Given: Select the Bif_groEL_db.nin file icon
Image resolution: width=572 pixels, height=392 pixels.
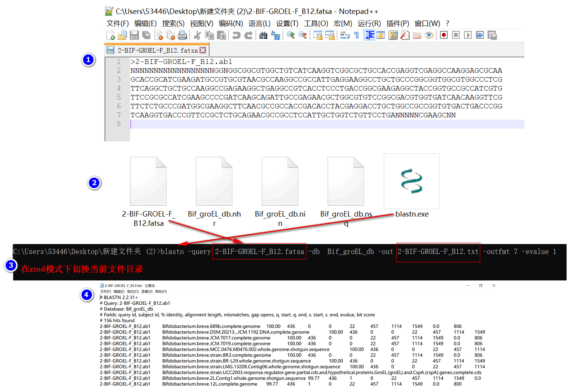Looking at the screenshot, I should [280, 181].
